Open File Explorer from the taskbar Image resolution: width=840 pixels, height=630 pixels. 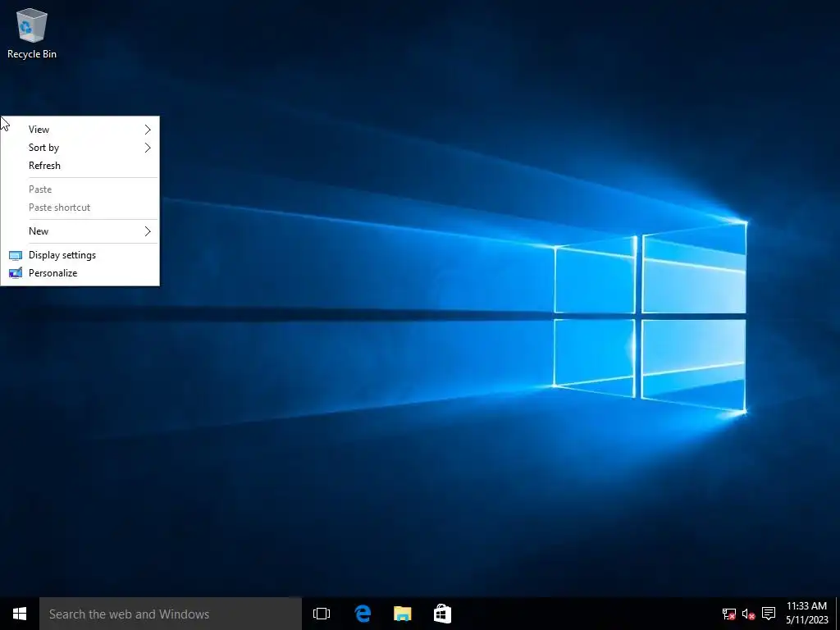[402, 614]
